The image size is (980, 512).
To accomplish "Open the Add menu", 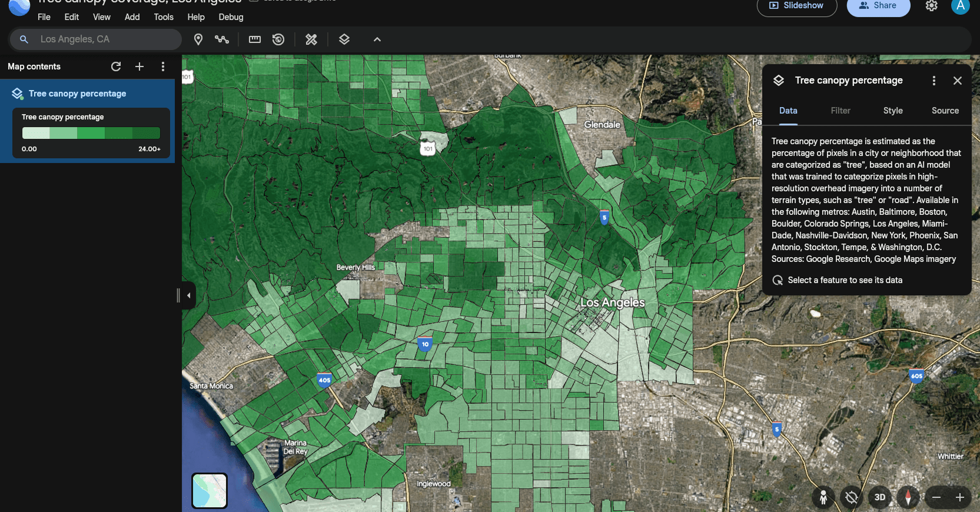I will click(132, 17).
